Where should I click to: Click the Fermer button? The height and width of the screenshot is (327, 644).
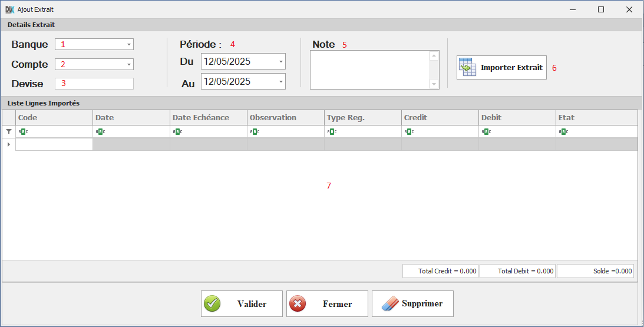tap(327, 304)
